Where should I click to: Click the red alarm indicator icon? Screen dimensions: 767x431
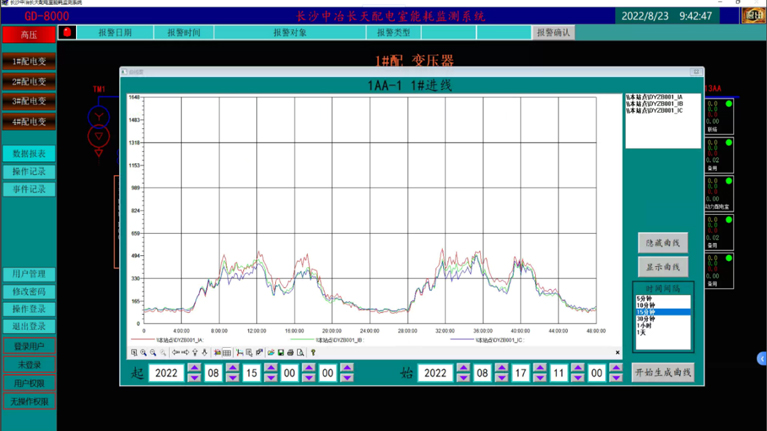(67, 32)
